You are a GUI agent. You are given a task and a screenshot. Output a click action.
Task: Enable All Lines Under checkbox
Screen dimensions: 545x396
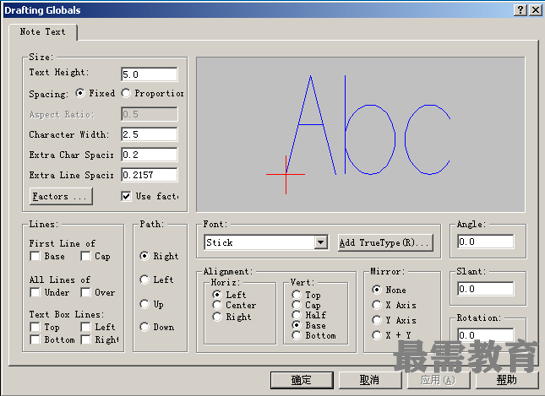(x=35, y=292)
